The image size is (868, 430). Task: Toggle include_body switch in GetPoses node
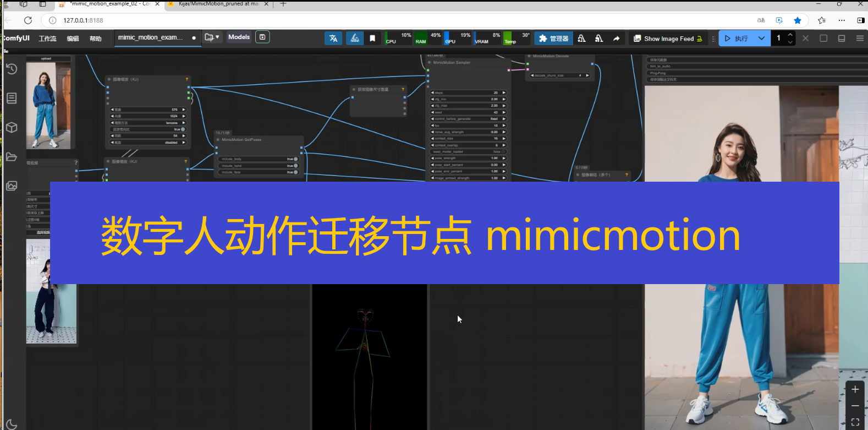pos(295,159)
